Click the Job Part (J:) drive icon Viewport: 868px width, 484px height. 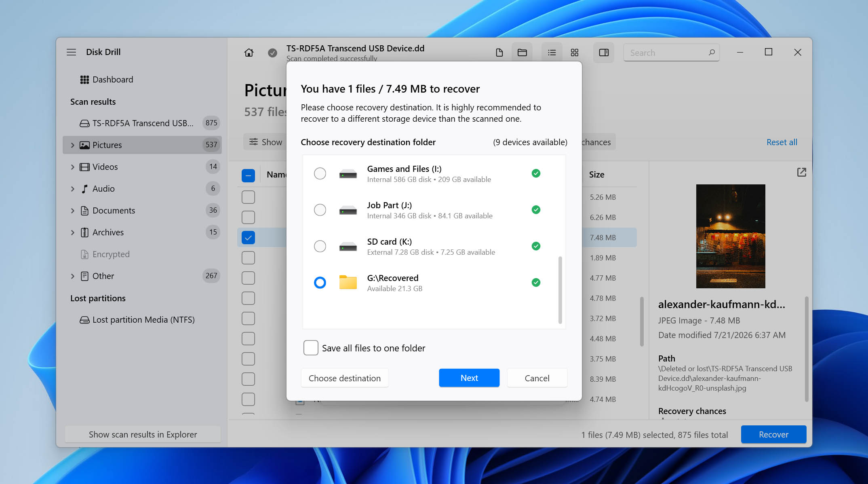click(x=348, y=210)
